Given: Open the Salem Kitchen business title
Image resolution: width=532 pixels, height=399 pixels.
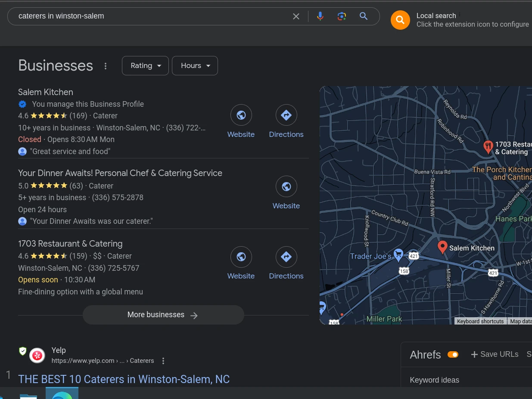Looking at the screenshot, I should [46, 92].
